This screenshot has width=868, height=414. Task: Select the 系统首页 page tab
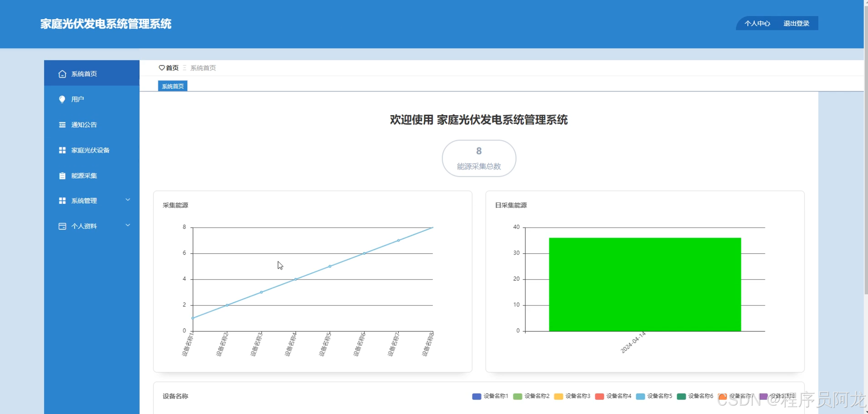click(x=173, y=86)
